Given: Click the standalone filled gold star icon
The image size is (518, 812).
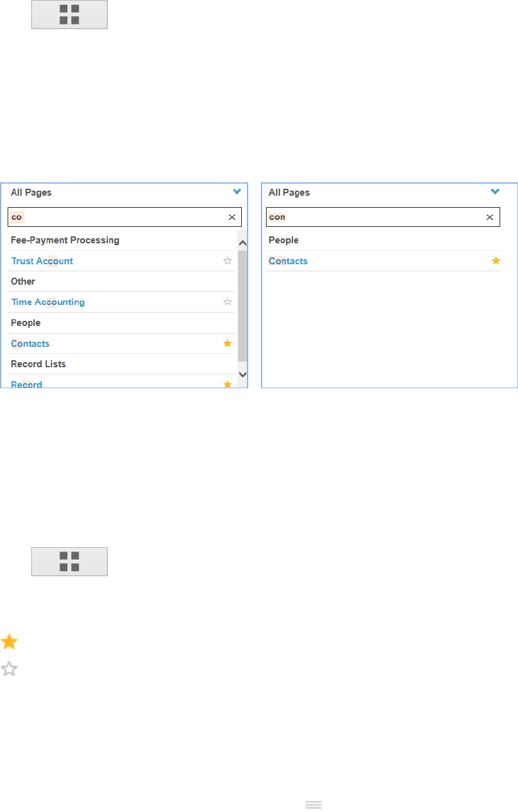Looking at the screenshot, I should (x=9, y=642).
